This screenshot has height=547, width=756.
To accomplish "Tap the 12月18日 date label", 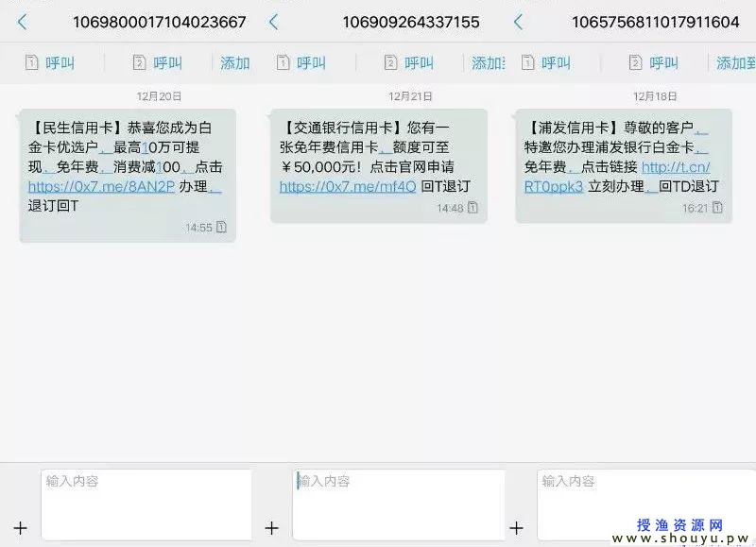I will tap(655, 96).
